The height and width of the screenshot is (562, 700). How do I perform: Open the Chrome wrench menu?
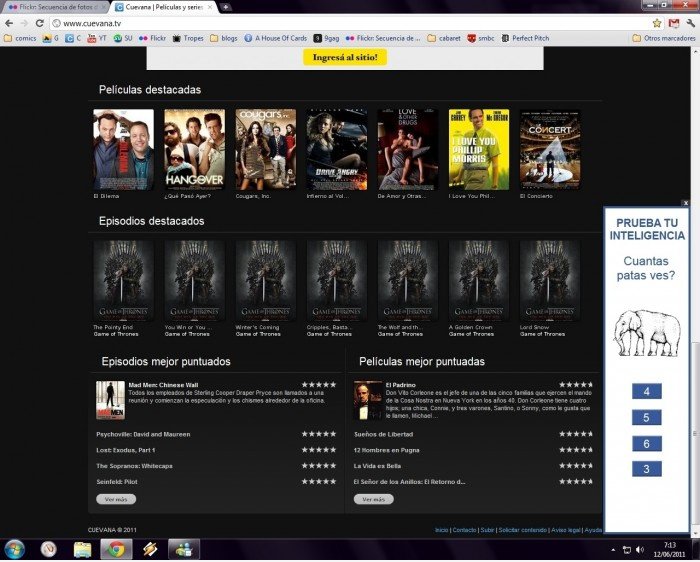coord(691,23)
